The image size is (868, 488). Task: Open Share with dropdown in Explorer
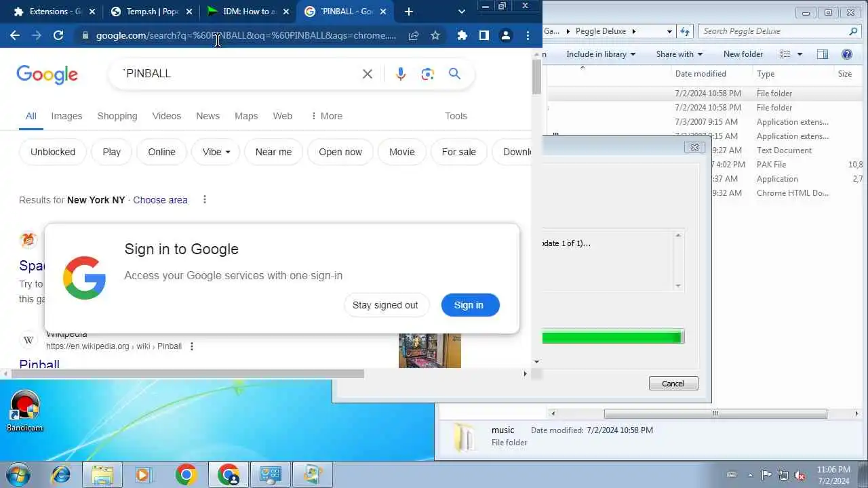[679, 54]
